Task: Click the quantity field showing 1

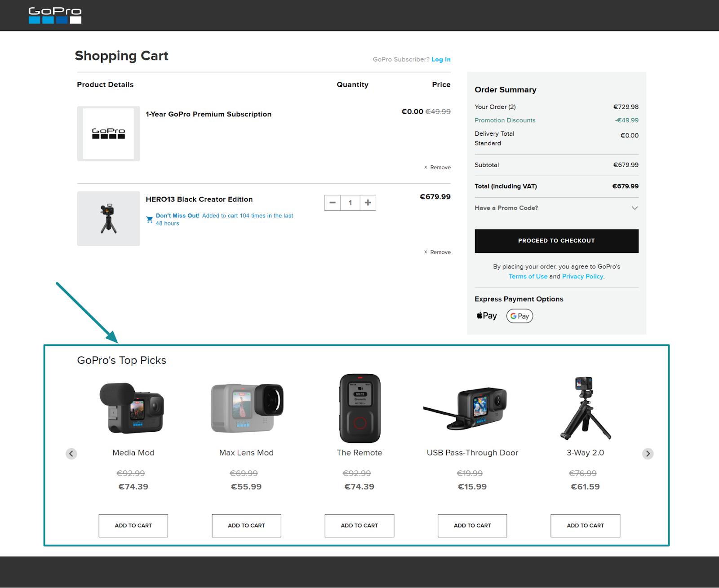Action: click(x=350, y=203)
